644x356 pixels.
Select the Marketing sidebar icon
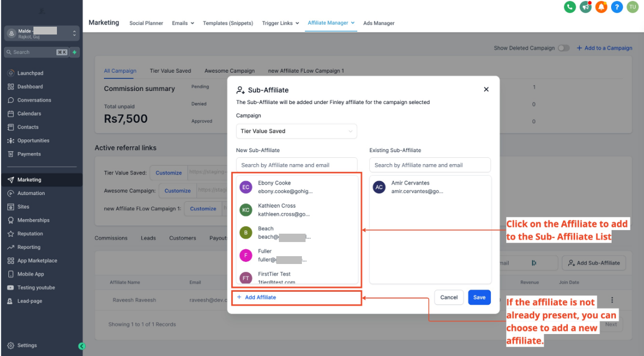coord(10,180)
